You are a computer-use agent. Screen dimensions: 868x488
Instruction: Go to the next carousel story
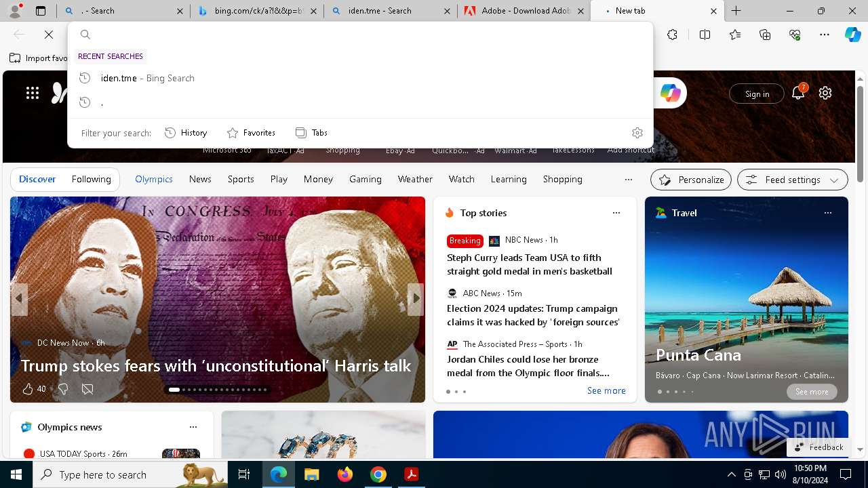[416, 298]
